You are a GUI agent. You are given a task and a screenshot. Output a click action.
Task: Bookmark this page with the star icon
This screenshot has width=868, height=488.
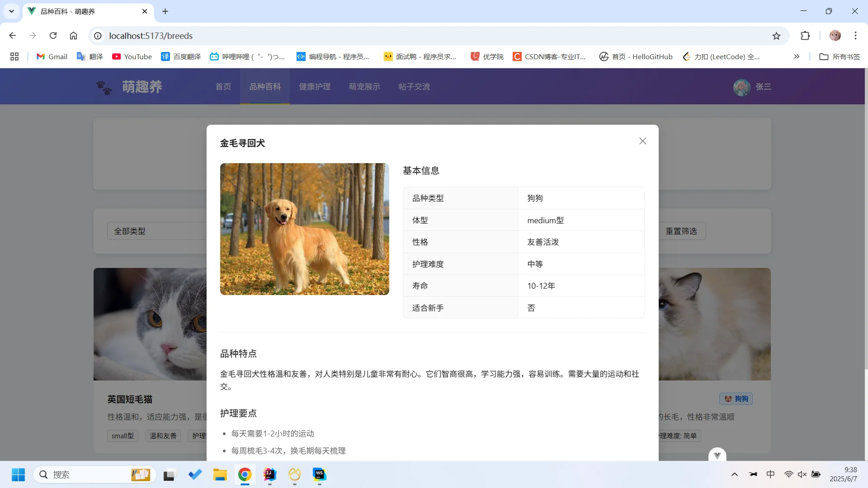(x=776, y=36)
